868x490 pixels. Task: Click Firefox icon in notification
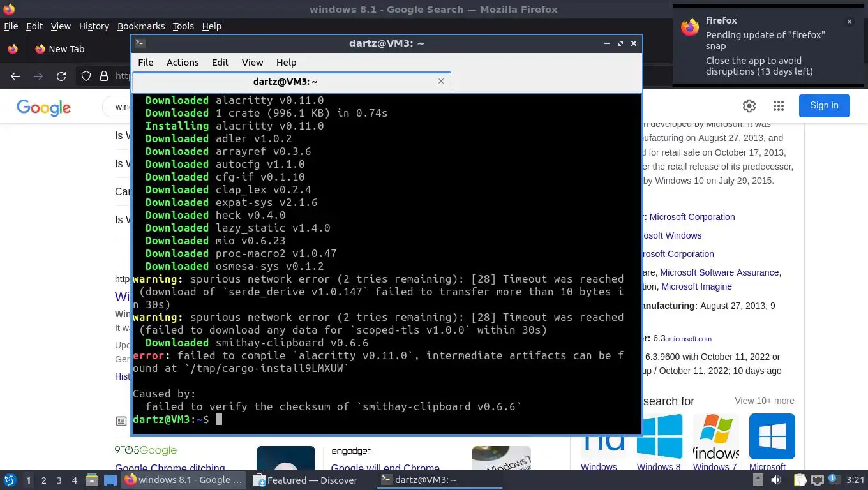point(690,27)
